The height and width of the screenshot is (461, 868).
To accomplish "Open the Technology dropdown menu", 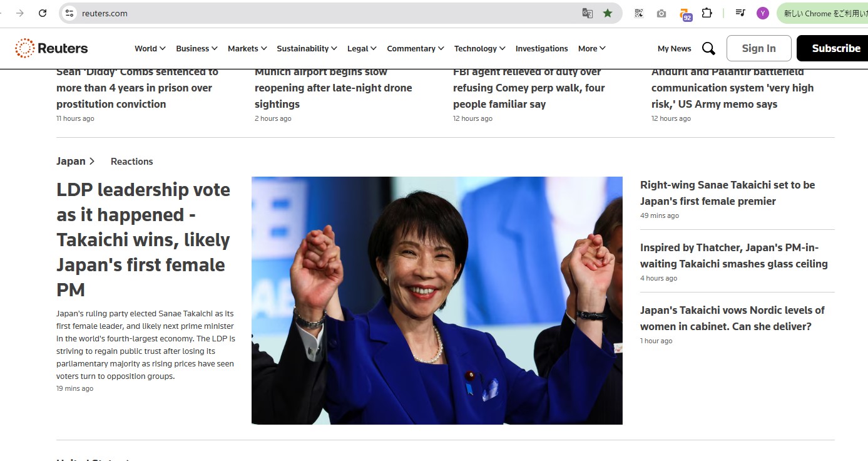I will [479, 48].
